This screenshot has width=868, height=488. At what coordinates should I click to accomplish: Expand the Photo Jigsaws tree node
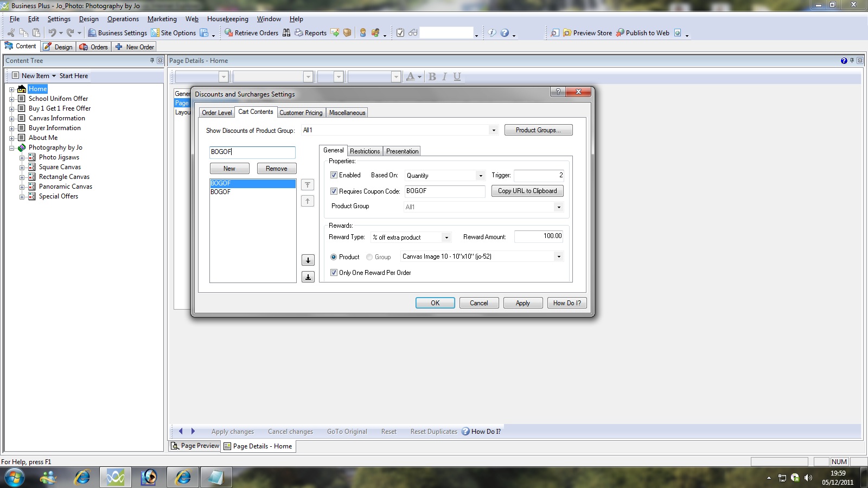22,157
